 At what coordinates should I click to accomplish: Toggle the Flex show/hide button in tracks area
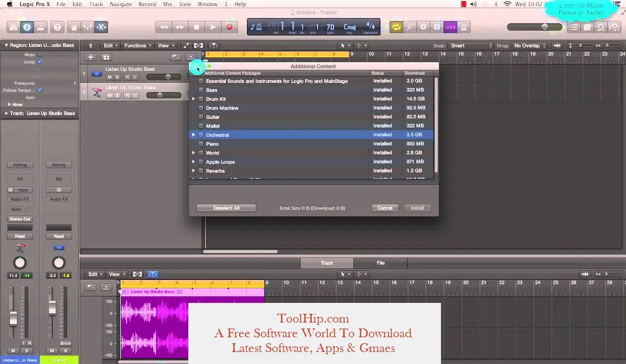tap(199, 45)
